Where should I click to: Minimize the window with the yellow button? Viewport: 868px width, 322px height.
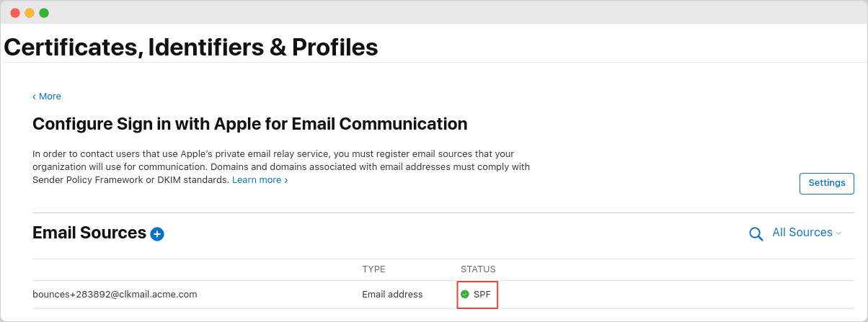pyautogui.click(x=30, y=13)
